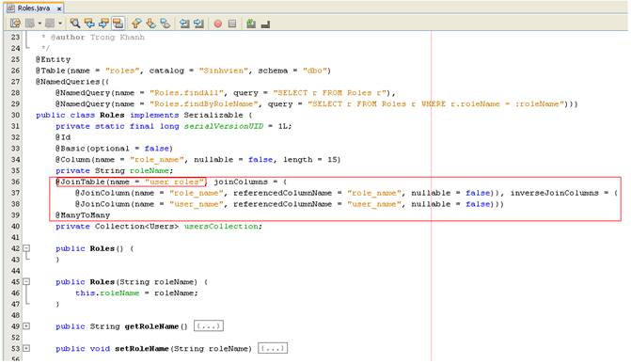Collapse the Roles() constructor fold on line 42
The height and width of the screenshot is (364, 631).
[26, 248]
